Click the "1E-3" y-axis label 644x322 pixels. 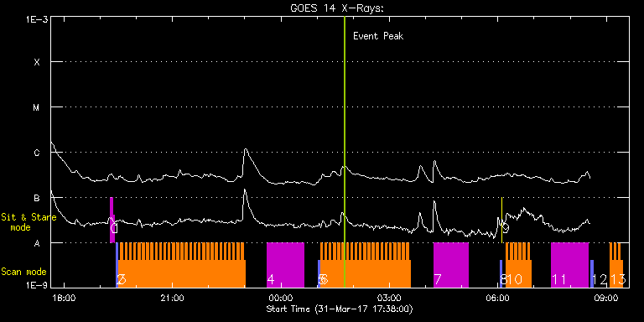(x=36, y=19)
